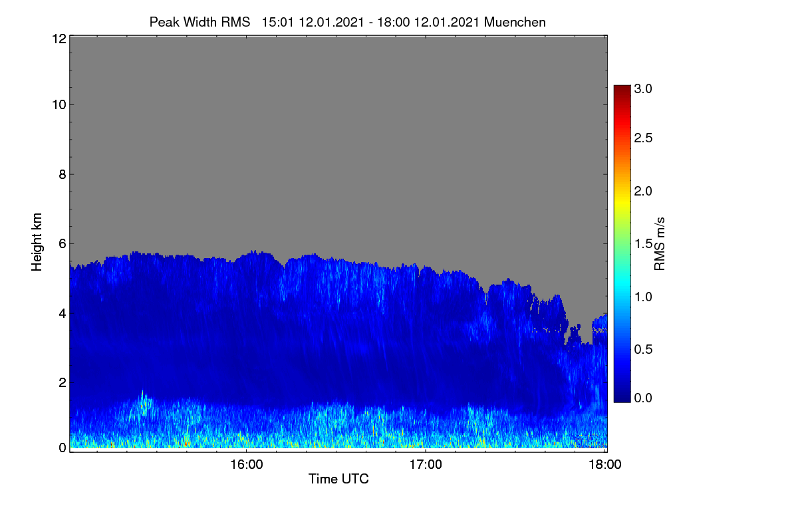Screen dimensions: 798x532
Task: Click the colorbar value 0.5
Action: click(x=643, y=348)
